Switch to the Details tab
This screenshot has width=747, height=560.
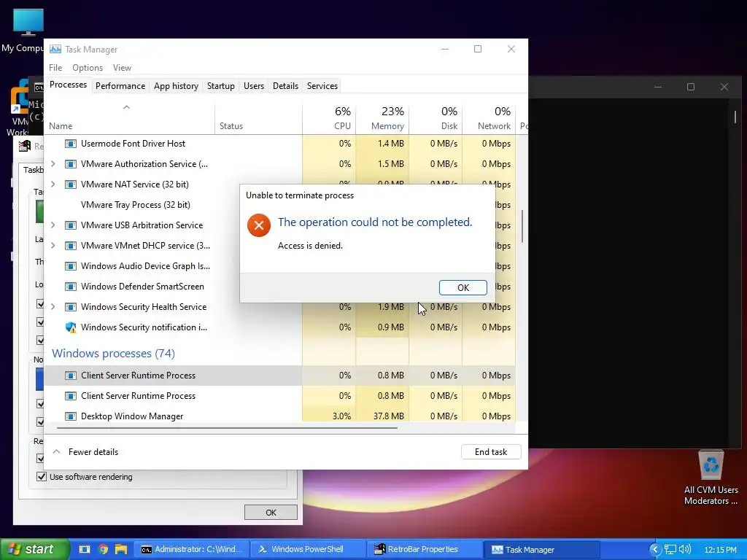click(x=285, y=86)
